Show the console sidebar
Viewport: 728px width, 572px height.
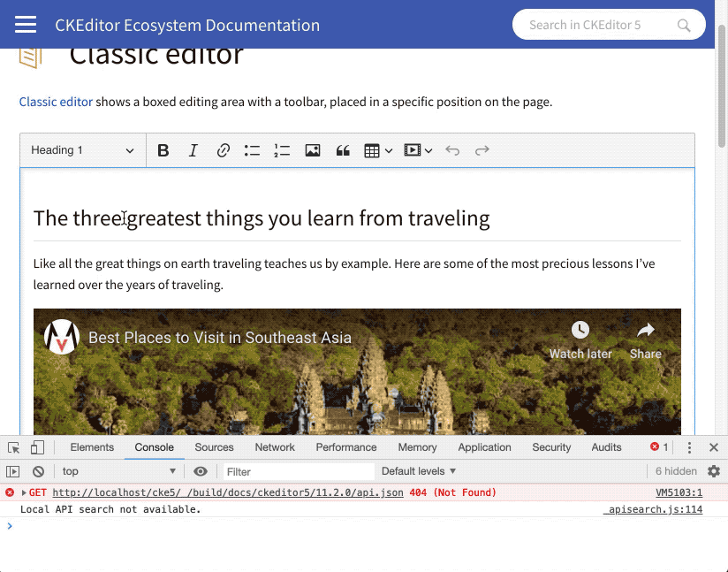[x=13, y=471]
